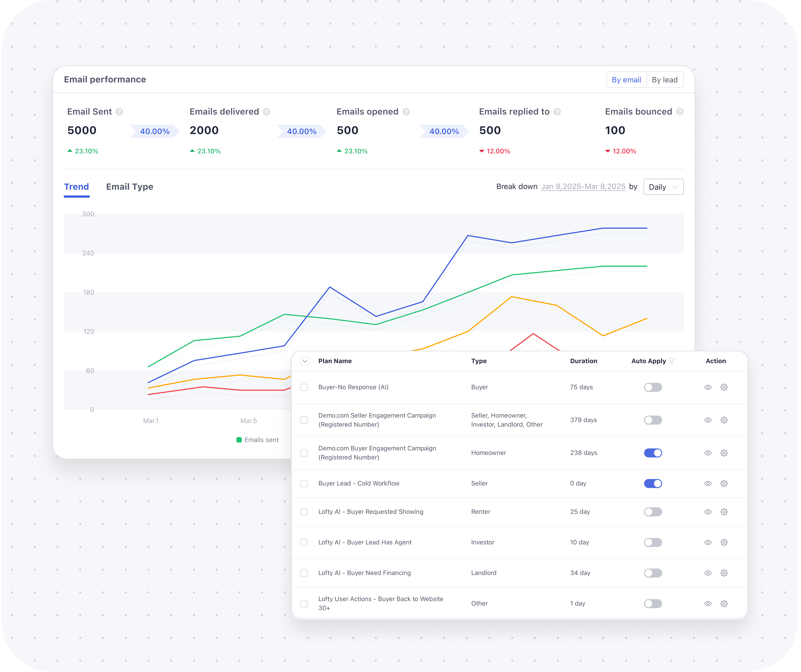Preview Buyer Lead Has Agent eye icon
Viewport: 801px width, 672px height.
point(708,542)
